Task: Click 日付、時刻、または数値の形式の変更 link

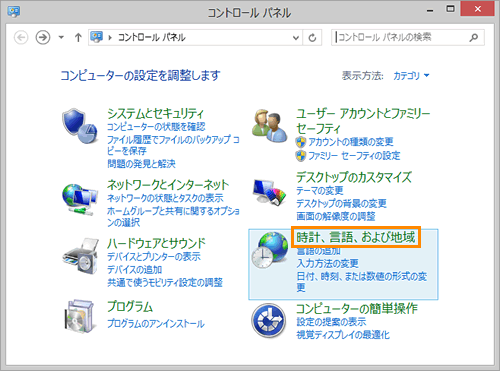Action: 362,282
